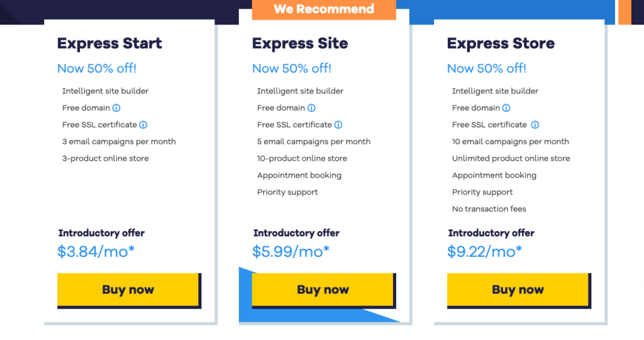
Task: Open Free domain info icon in Express Site
Action: (x=311, y=108)
